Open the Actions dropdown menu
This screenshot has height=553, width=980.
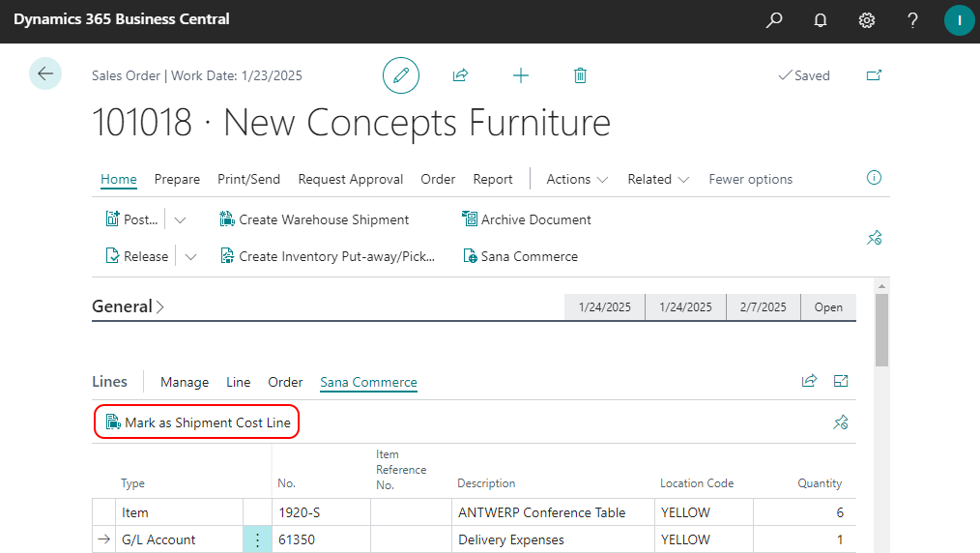click(x=577, y=179)
